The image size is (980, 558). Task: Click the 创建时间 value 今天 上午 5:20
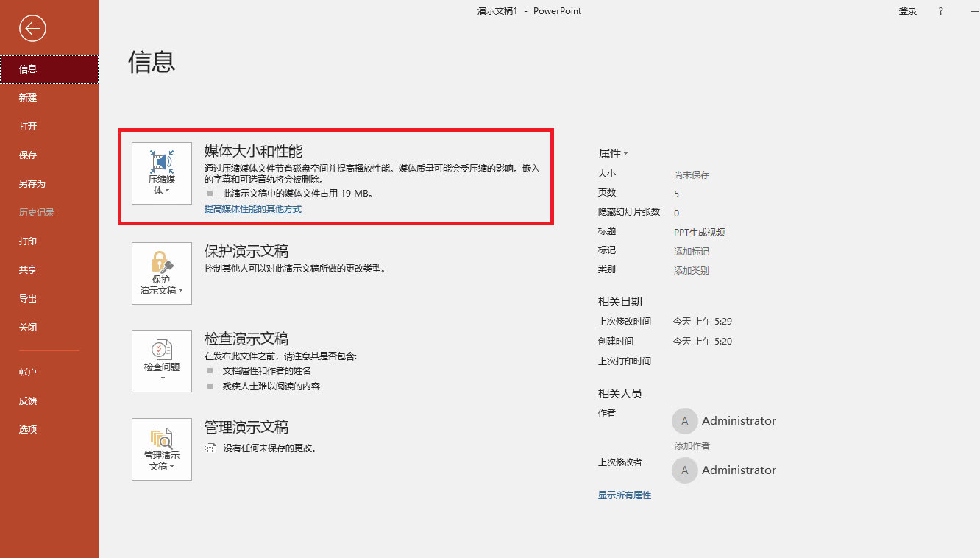point(703,342)
